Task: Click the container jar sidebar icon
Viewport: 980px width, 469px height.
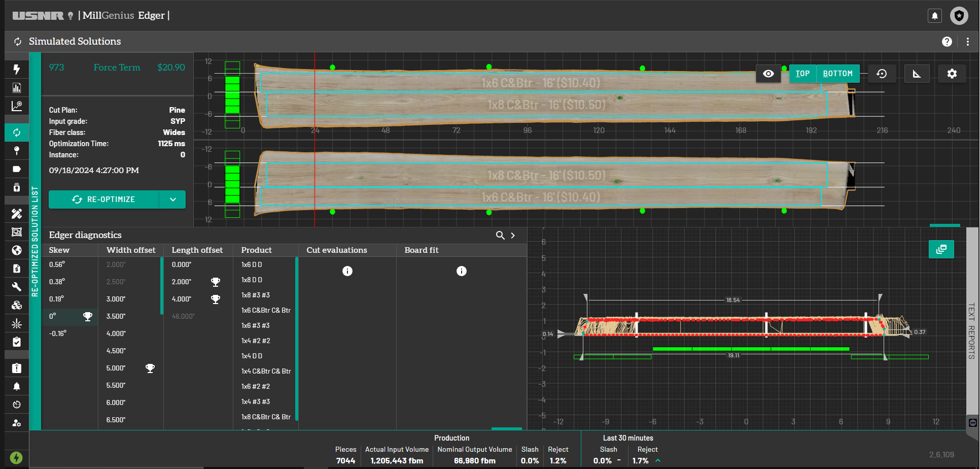Action: pos(17,187)
